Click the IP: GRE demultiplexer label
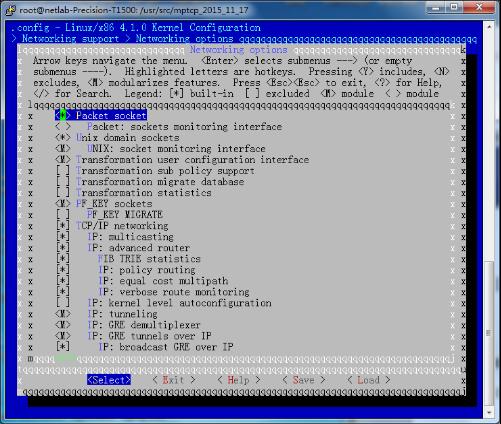Viewport: 501px width, 424px height. [x=144, y=325]
